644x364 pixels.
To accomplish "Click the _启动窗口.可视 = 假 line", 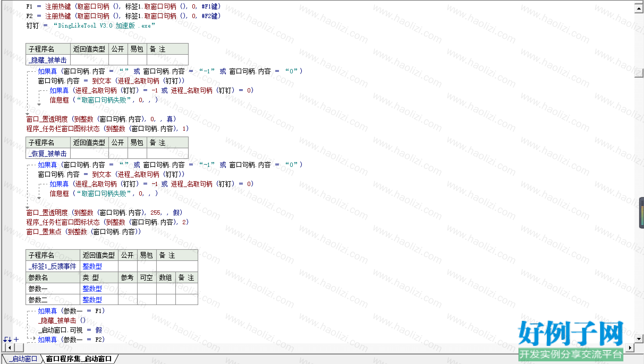I will click(70, 330).
